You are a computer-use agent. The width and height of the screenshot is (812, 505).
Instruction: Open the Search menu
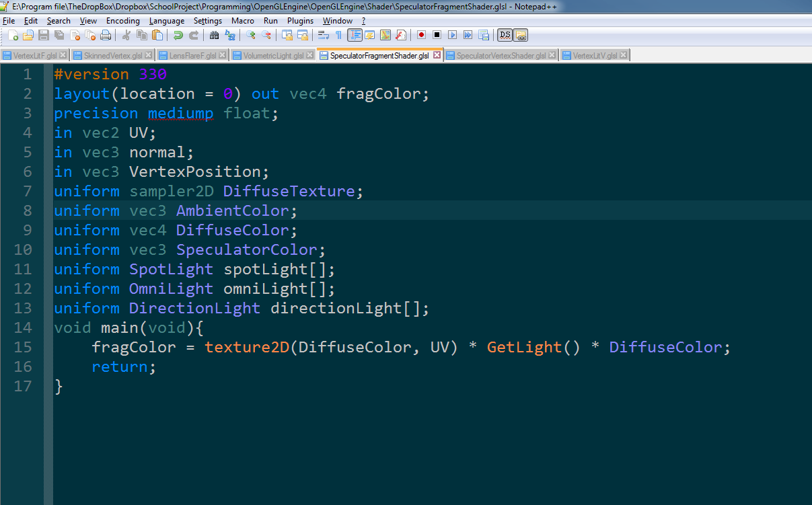tap(59, 21)
